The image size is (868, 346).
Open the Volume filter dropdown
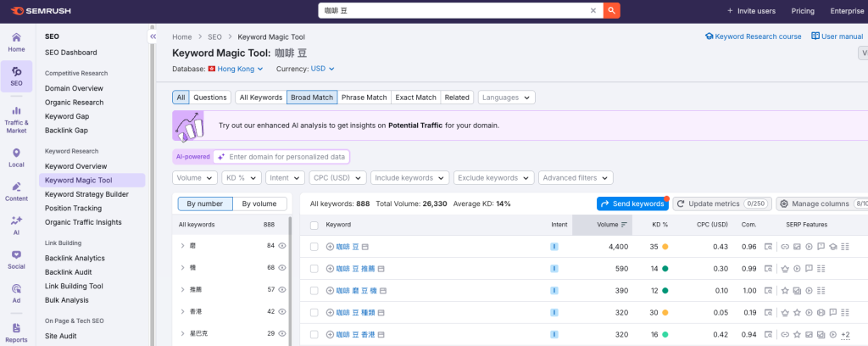pos(195,178)
